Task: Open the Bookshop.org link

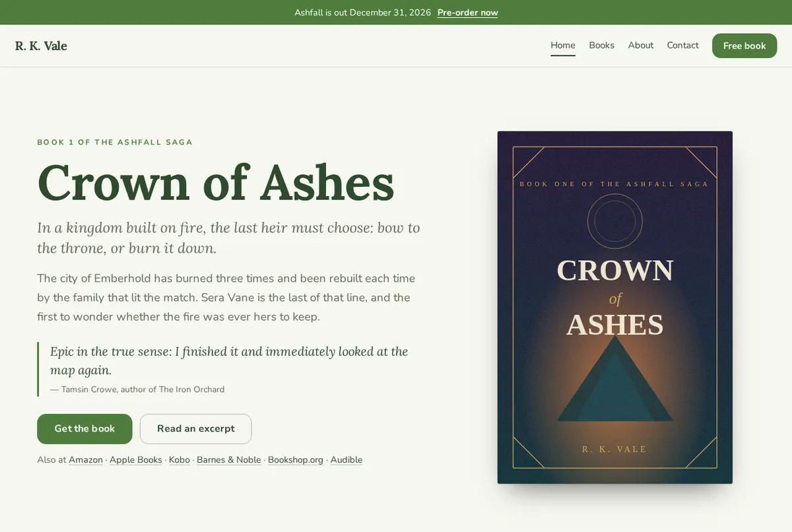Action: click(x=296, y=460)
